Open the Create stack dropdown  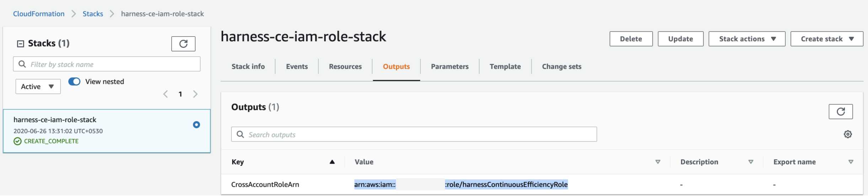[x=827, y=39]
